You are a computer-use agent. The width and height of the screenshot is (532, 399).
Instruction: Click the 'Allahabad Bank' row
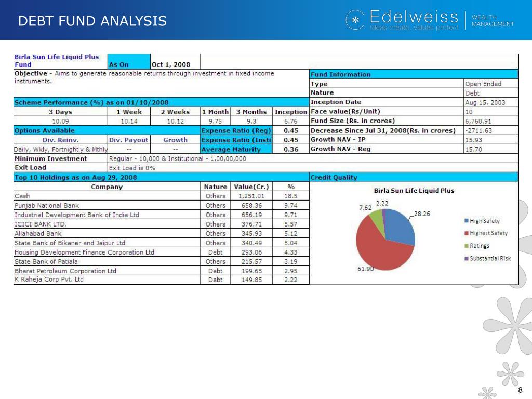(162, 233)
